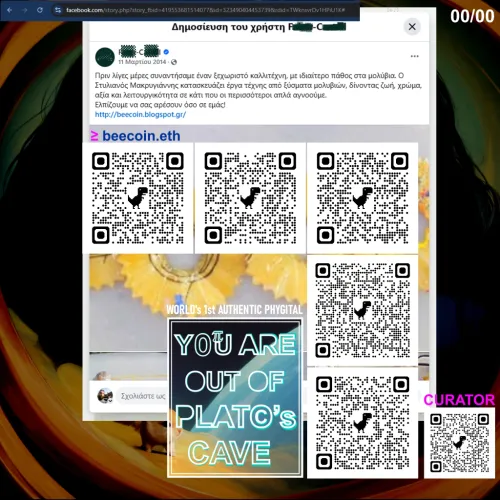Screen dimensions: 500x500
Task: Click the beecoin.eth heading text
Action: tap(141, 136)
